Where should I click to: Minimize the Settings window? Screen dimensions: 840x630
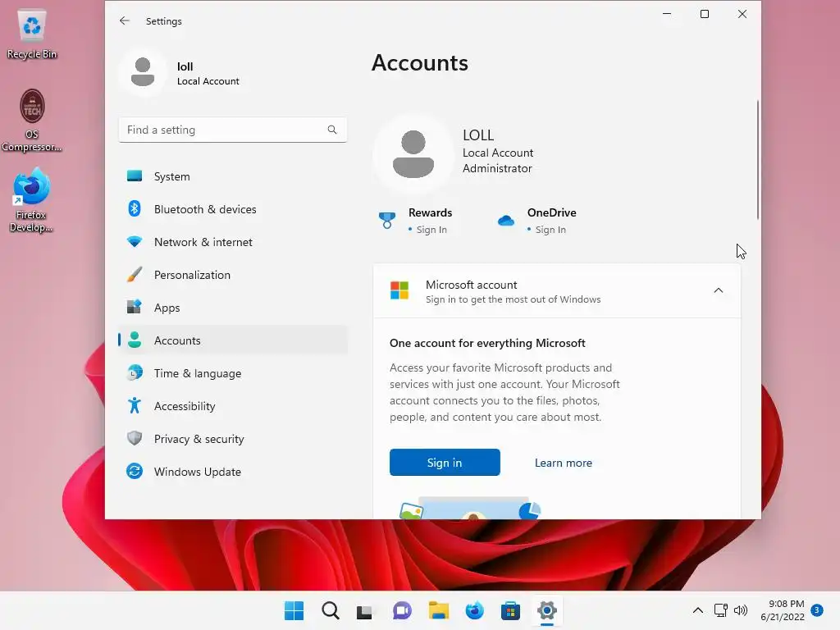tap(667, 14)
